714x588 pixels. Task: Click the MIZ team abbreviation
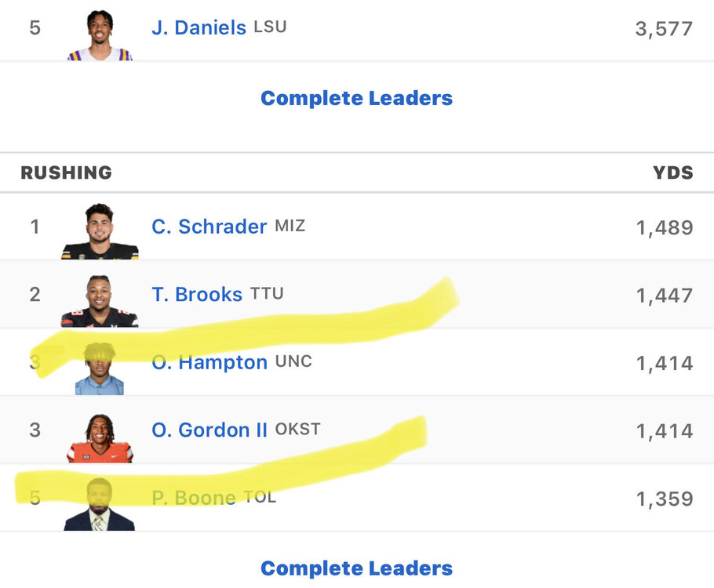point(290,227)
